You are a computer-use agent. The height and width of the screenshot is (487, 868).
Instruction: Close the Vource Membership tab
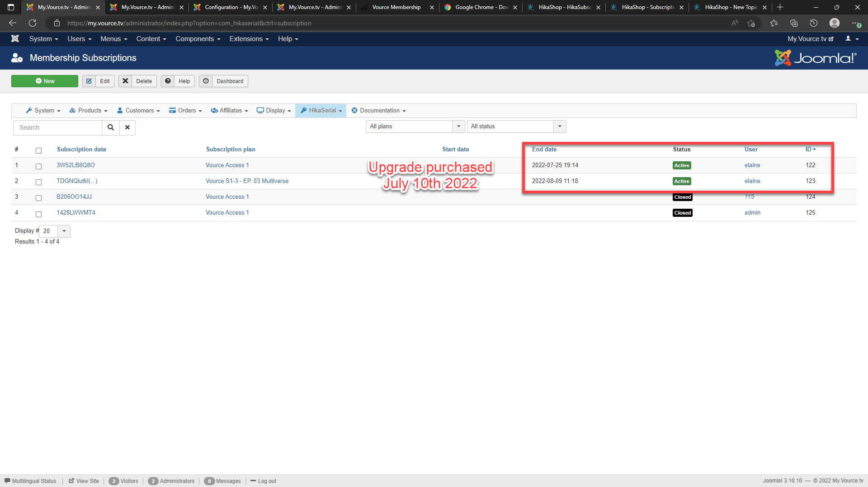click(432, 7)
